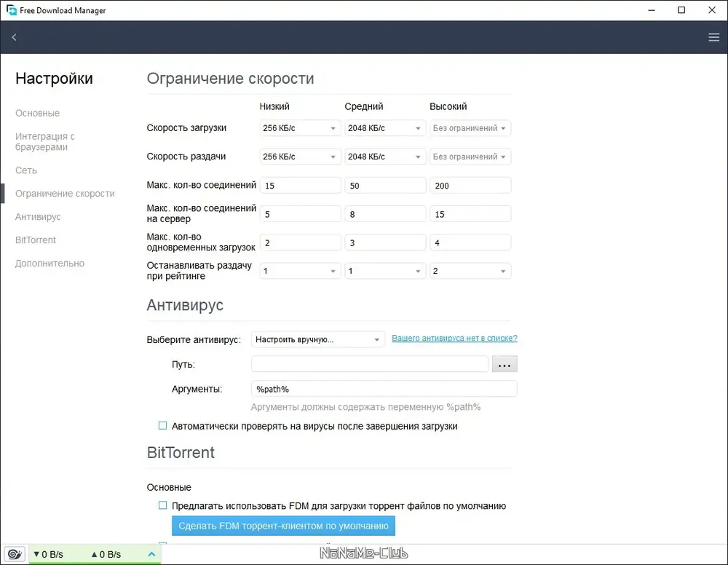The height and width of the screenshot is (565, 728).
Task: Click the Аргументы field with %path%
Action: [384, 389]
